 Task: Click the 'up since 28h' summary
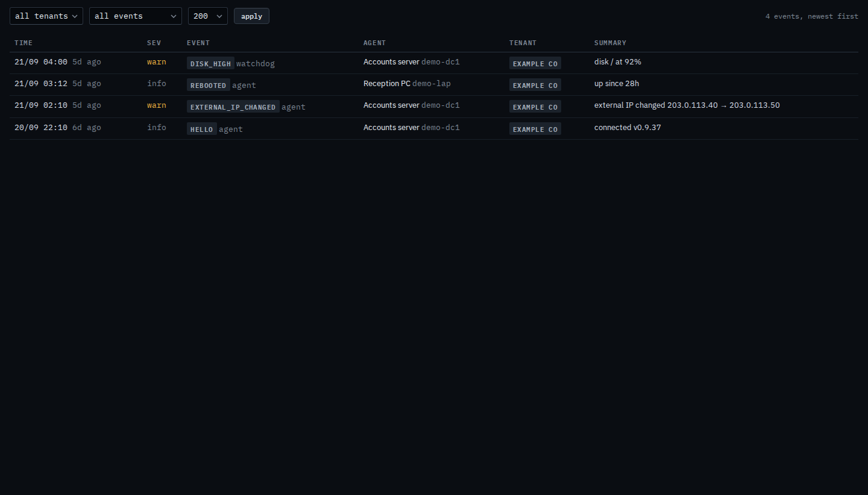pos(617,84)
